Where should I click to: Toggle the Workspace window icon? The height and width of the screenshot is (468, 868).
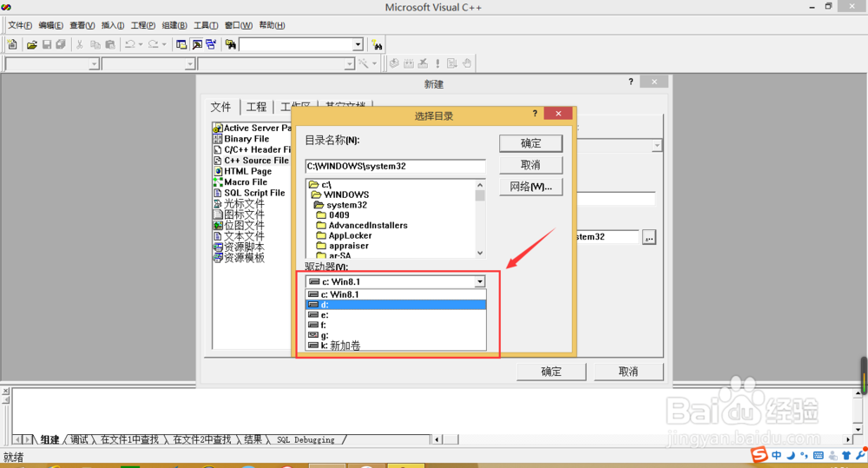[181, 44]
